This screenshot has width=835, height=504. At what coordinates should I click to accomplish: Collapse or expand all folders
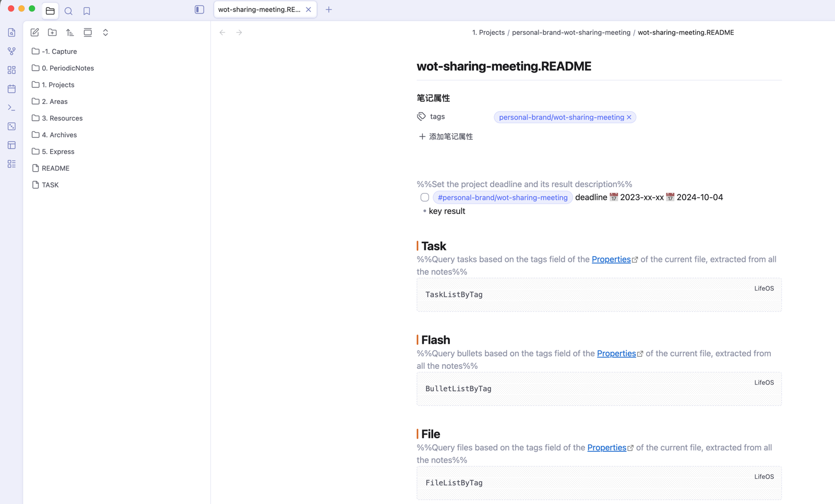click(x=105, y=32)
